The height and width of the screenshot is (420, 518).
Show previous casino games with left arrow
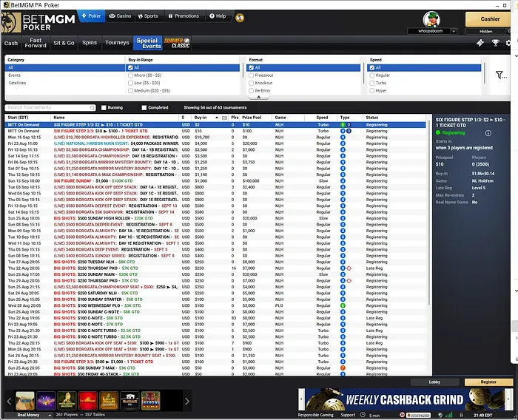tap(9, 402)
